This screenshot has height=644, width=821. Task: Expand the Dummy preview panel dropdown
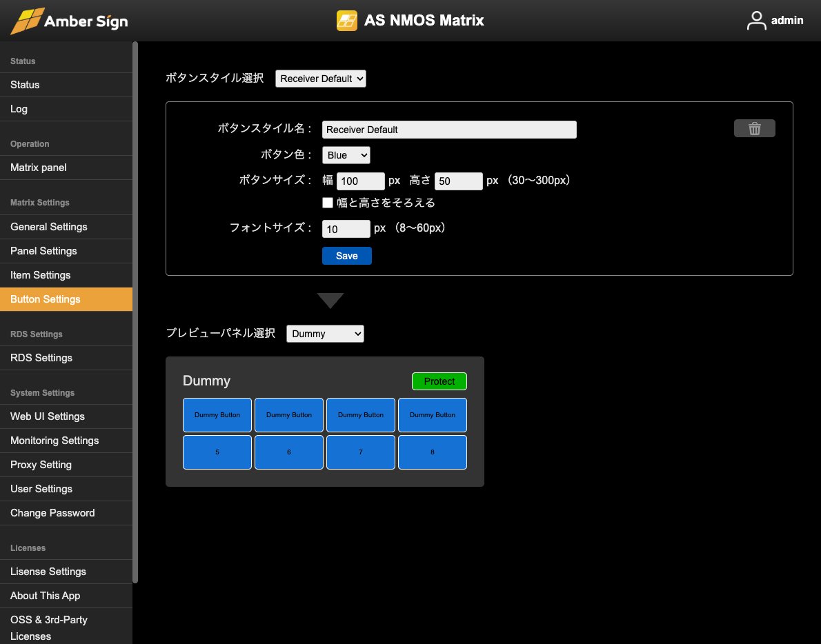(324, 334)
